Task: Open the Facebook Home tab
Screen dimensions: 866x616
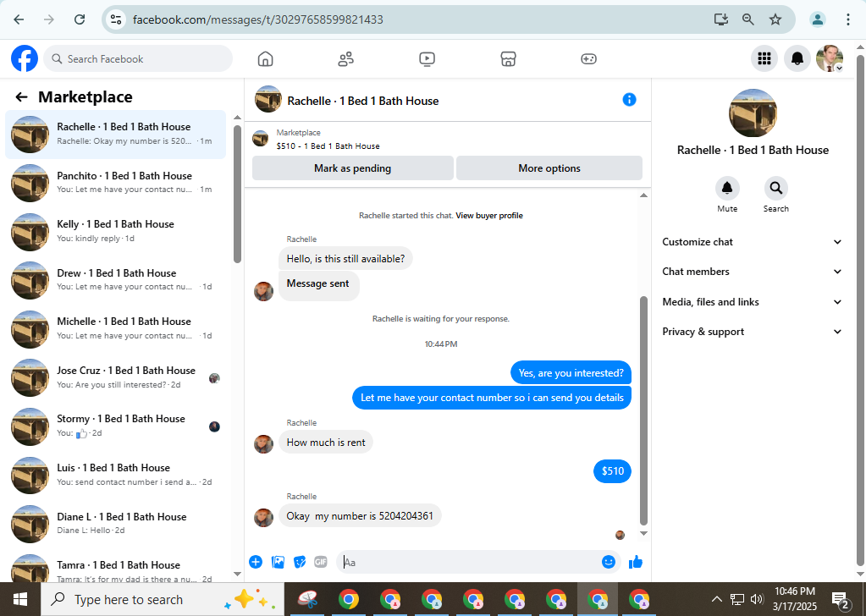Action: (265, 58)
